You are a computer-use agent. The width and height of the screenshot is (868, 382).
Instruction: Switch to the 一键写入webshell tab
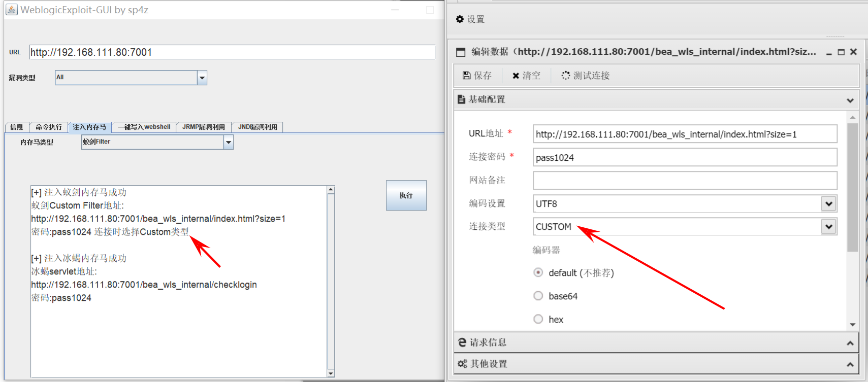coord(144,127)
